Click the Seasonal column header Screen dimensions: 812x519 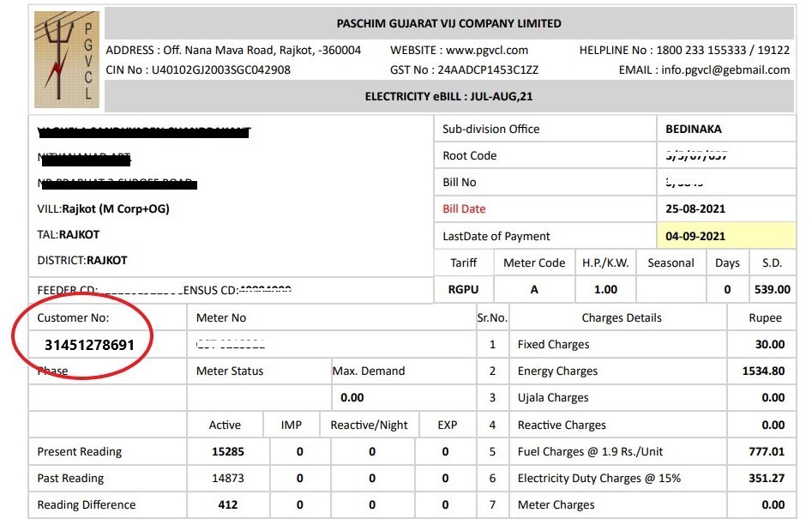pos(671,263)
